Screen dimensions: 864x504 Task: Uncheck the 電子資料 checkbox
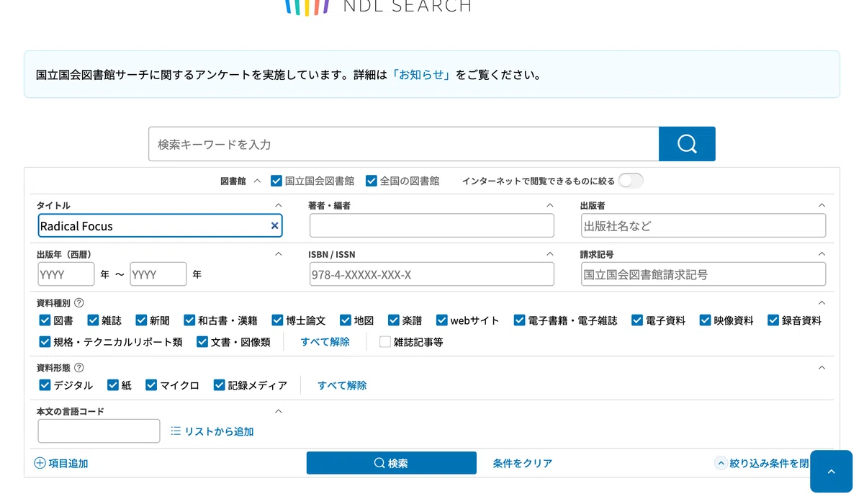[637, 320]
